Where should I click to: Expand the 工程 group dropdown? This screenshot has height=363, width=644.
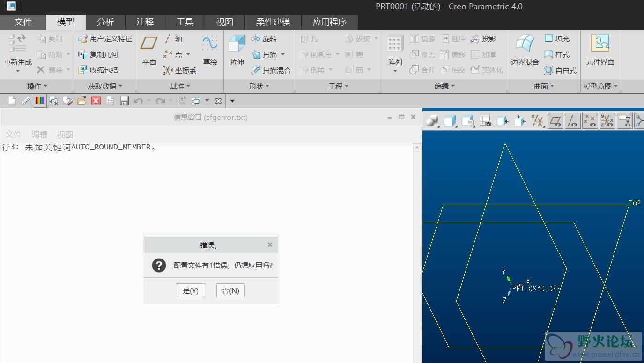click(x=338, y=86)
